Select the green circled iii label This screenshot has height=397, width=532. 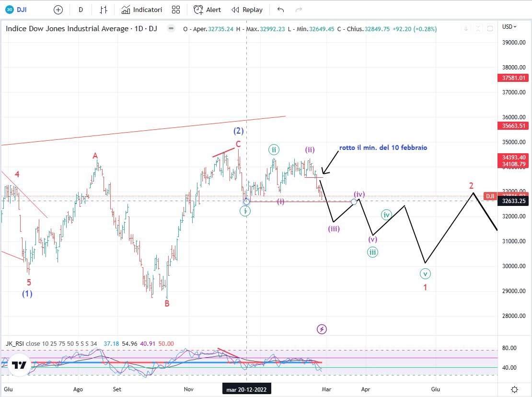372,252
